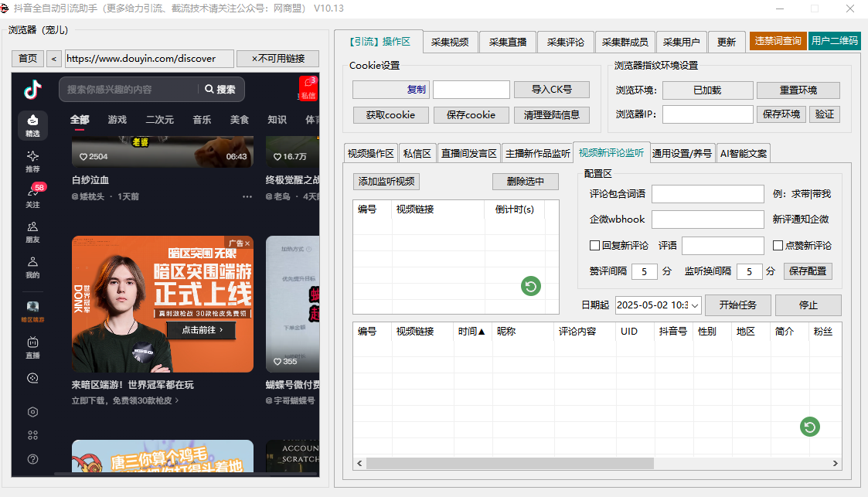Image resolution: width=868 pixels, height=497 pixels.
Task: Open the 主播新作品监听 sub-tab
Action: tap(537, 153)
